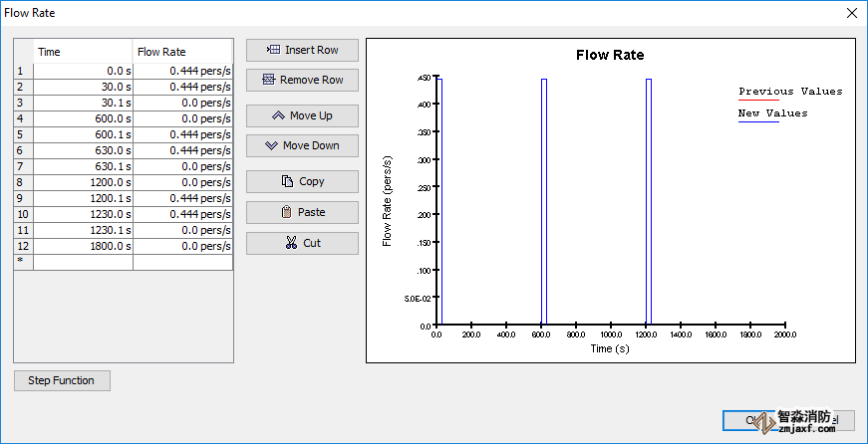Screen dimensions: 868x444
Task: Click Move Down to shift row
Action: tap(302, 145)
